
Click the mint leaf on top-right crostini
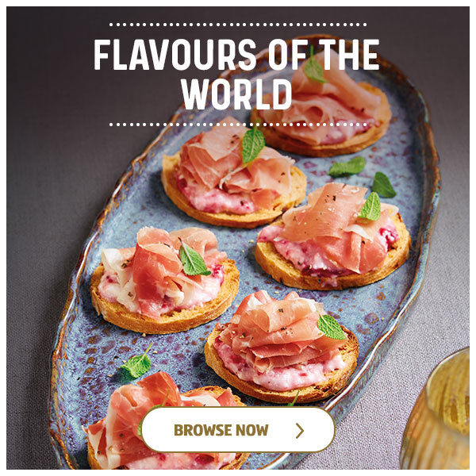[314, 68]
